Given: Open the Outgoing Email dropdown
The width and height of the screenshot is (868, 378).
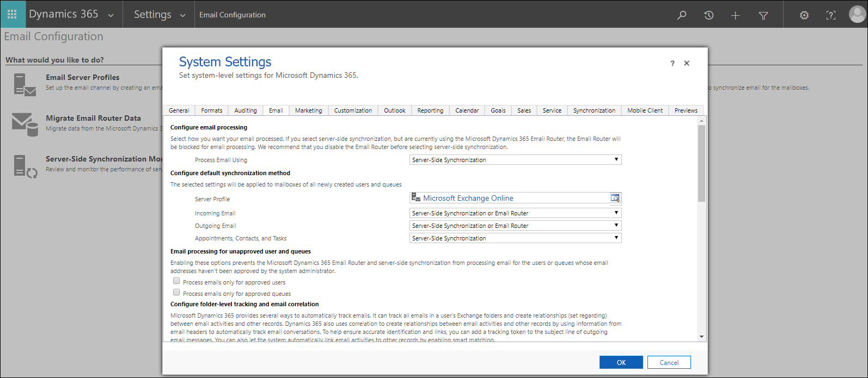Looking at the screenshot, I should tap(515, 226).
